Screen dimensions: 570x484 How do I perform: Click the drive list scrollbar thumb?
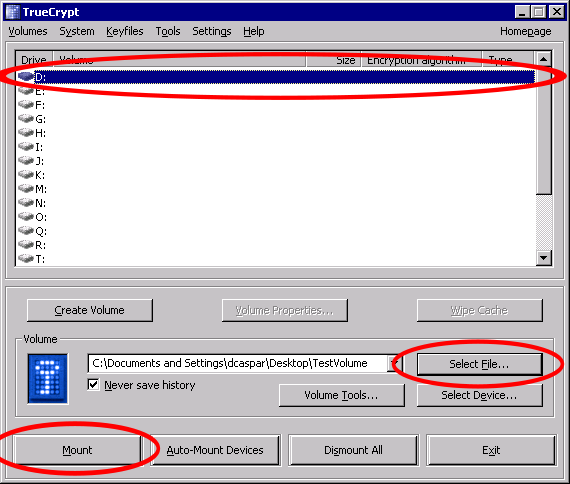point(543,130)
